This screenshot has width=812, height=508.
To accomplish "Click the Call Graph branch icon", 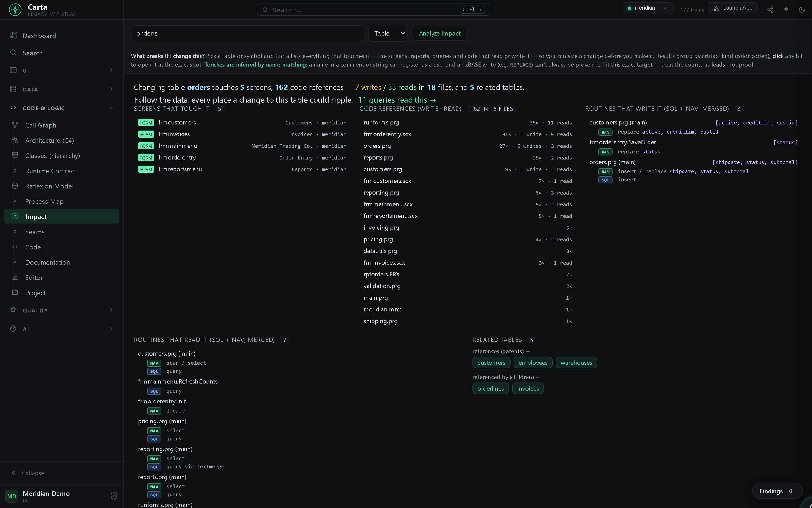I will click(x=15, y=125).
